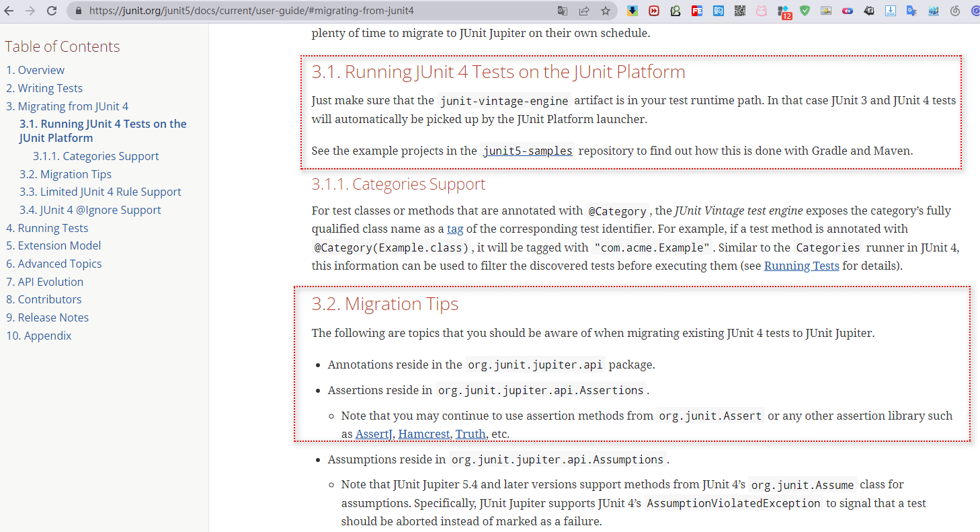Click @Category(Example.class) code text
This screenshot has height=532, width=980.
[x=391, y=248]
